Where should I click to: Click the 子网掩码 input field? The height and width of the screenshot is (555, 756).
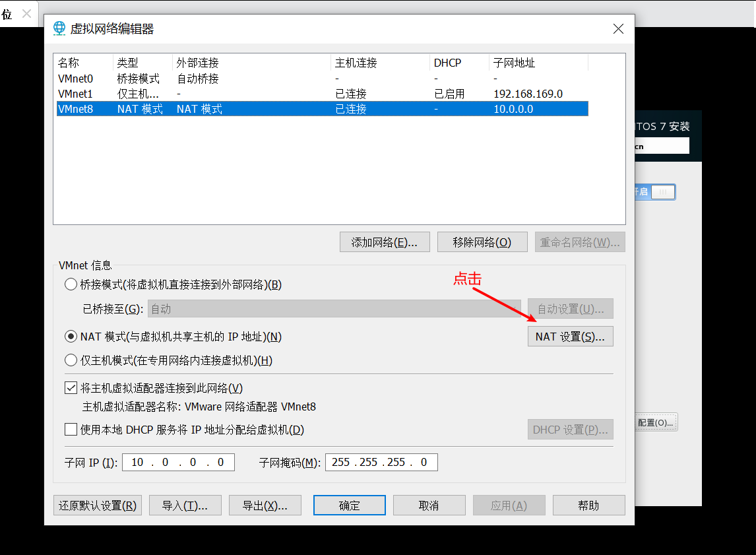coord(381,462)
